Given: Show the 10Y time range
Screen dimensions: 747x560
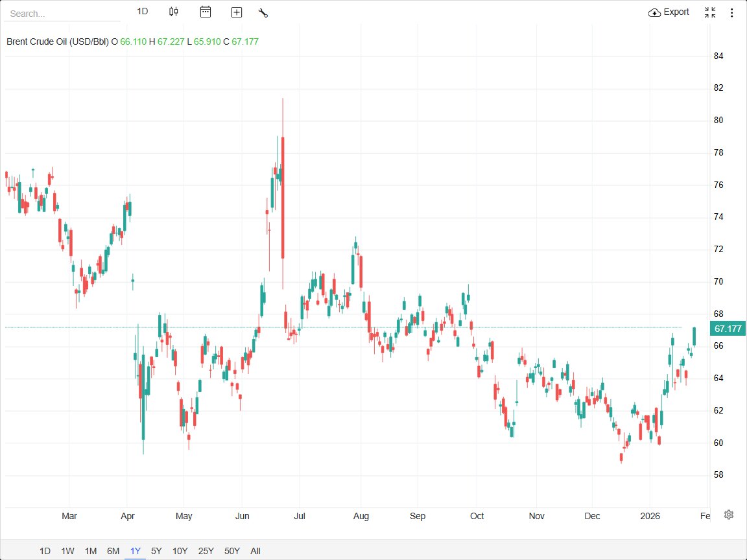Looking at the screenshot, I should (180, 551).
